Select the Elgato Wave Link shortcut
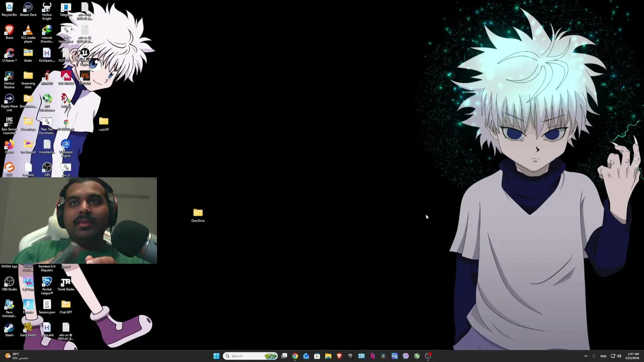Screen dimensions: 644x362 pyautogui.click(x=9, y=103)
